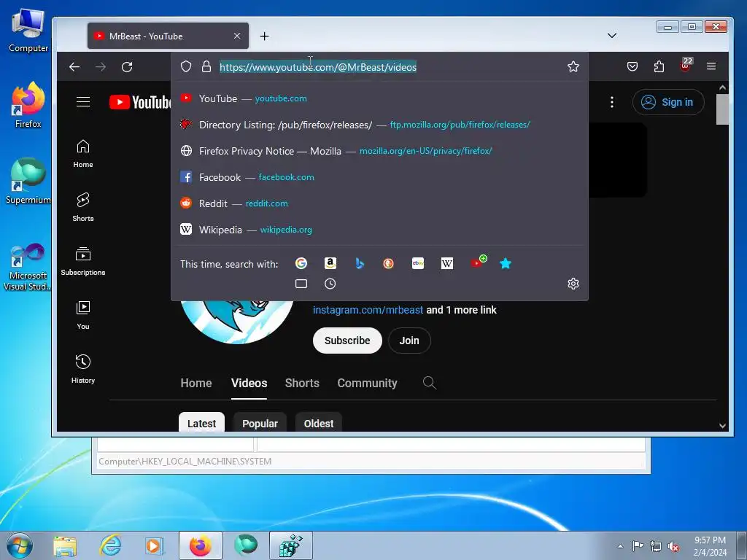Expand the list all tabs chevron
This screenshot has height=560, width=747.
(612, 35)
